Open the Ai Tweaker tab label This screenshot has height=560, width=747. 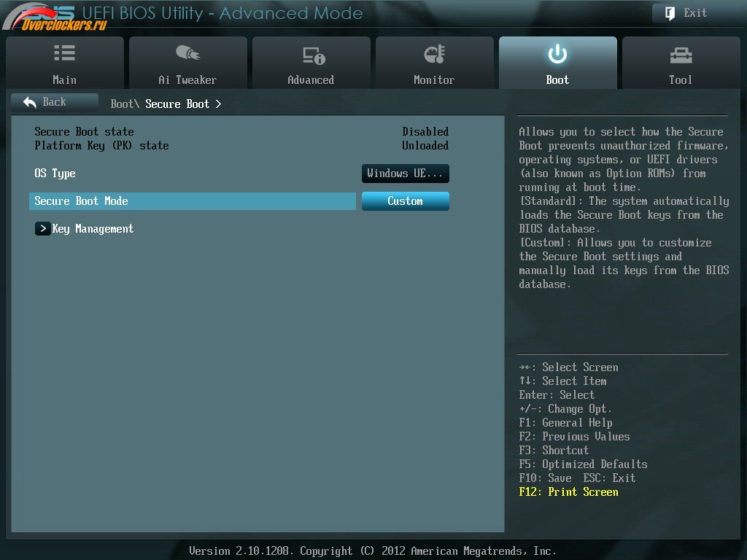click(x=187, y=80)
